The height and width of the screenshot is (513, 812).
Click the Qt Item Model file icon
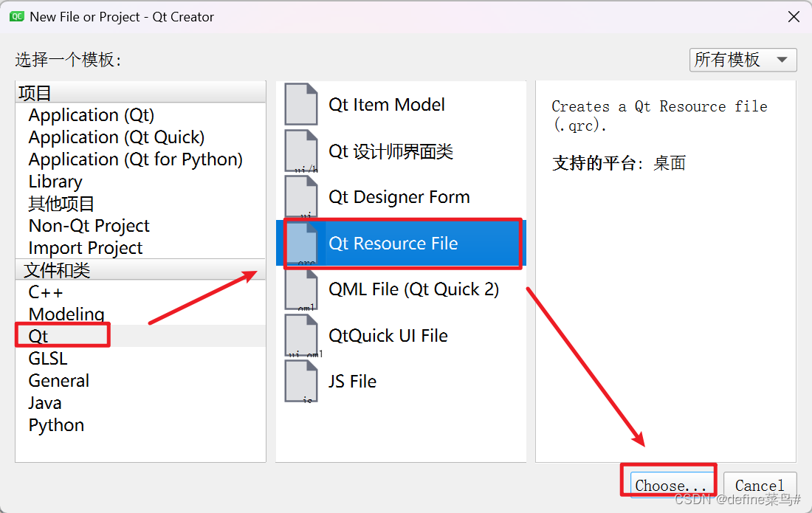pyautogui.click(x=301, y=104)
